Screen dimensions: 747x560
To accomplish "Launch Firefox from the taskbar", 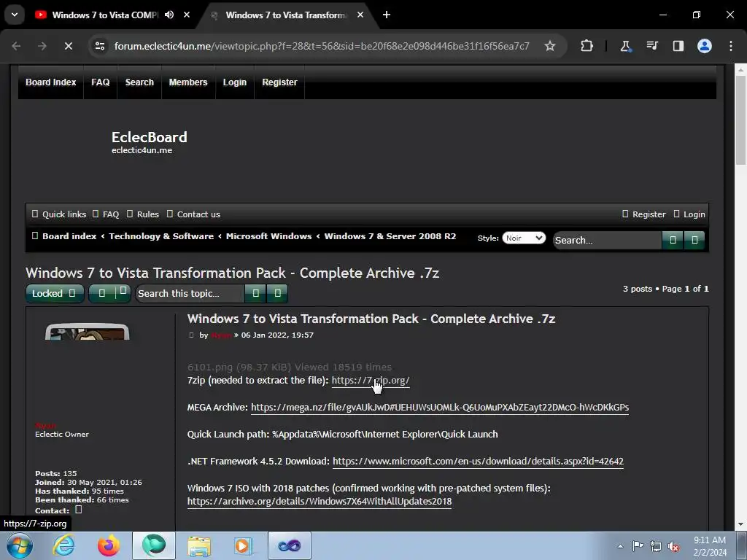I will tap(109, 545).
